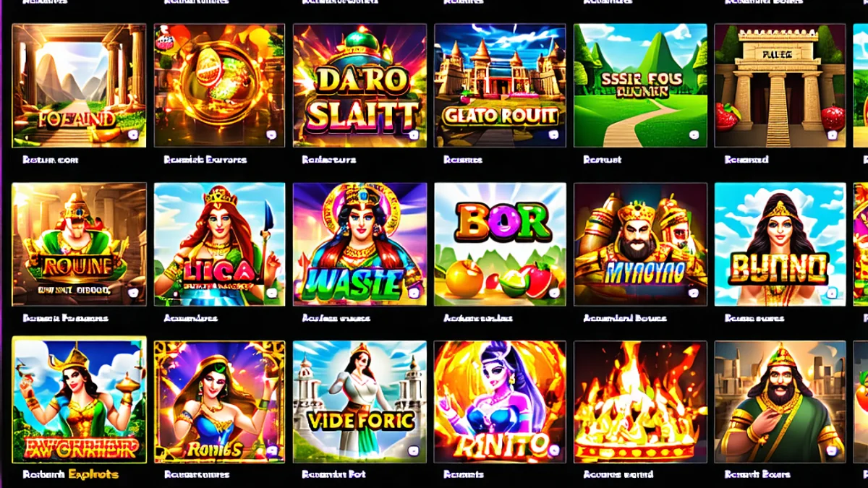Click the corner icon on the temple stairs tile
Viewport: 868px width, 488px height.
[832, 134]
